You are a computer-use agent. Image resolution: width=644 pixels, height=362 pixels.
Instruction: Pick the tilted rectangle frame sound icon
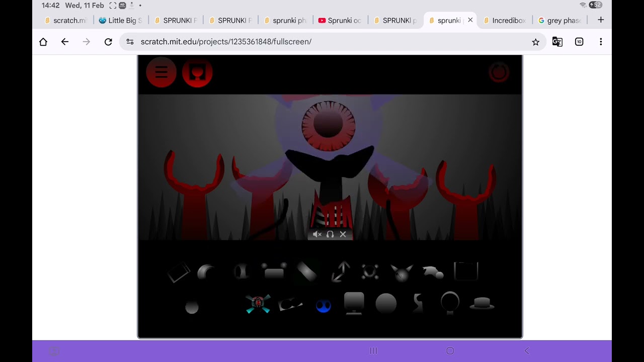[x=179, y=273]
